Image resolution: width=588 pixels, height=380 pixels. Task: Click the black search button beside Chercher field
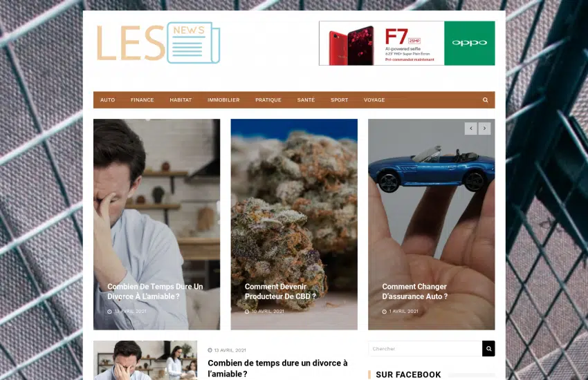click(x=488, y=348)
